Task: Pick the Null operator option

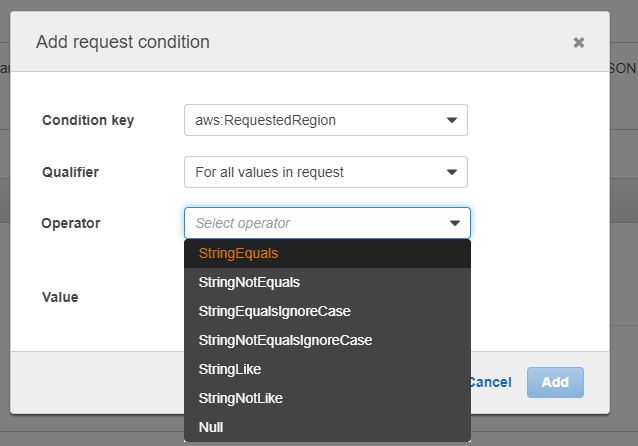Action: coord(211,427)
